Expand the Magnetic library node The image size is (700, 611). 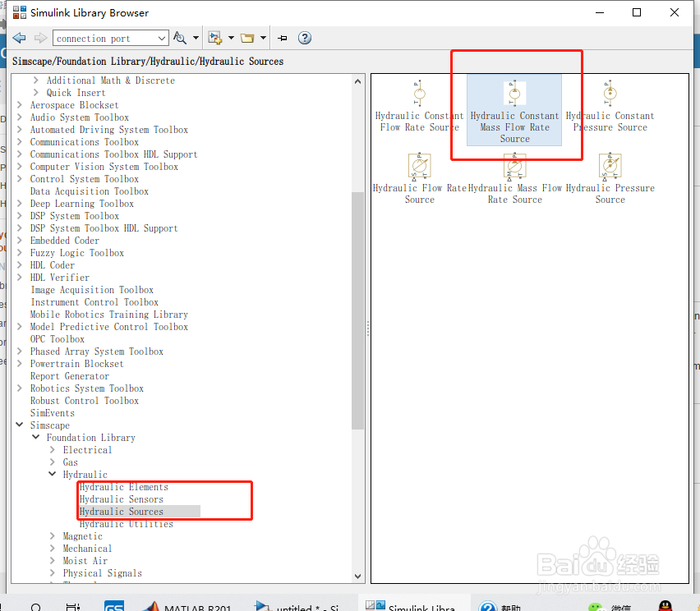(x=53, y=535)
